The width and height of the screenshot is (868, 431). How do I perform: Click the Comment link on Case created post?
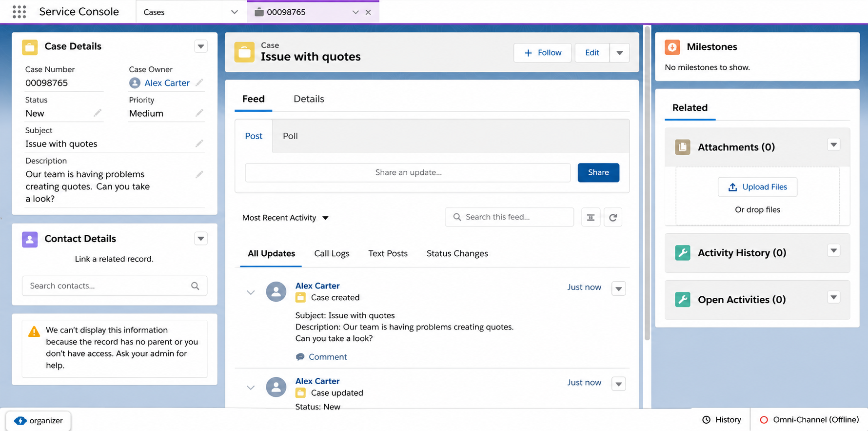tap(327, 357)
